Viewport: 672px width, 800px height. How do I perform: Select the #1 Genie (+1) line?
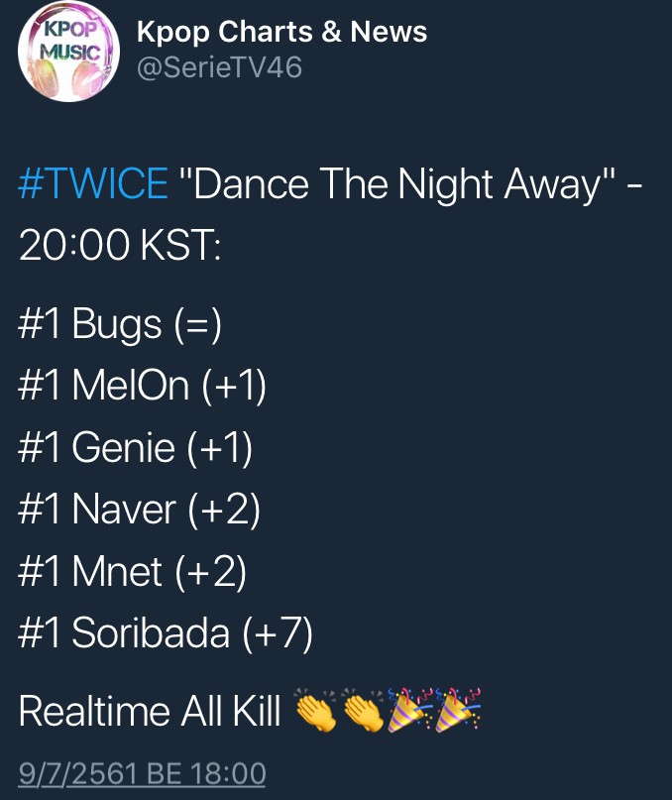(x=135, y=448)
